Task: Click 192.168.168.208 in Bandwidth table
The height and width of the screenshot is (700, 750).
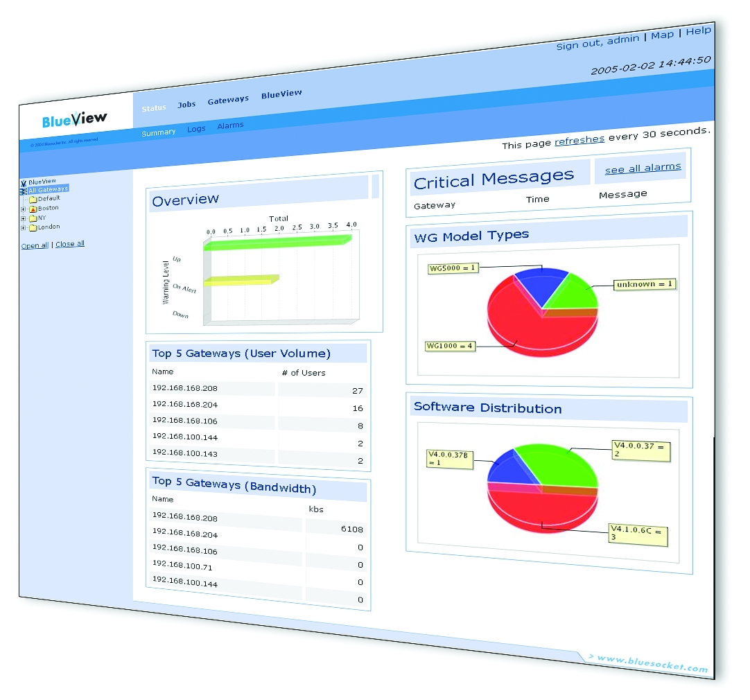Action: click(x=185, y=517)
